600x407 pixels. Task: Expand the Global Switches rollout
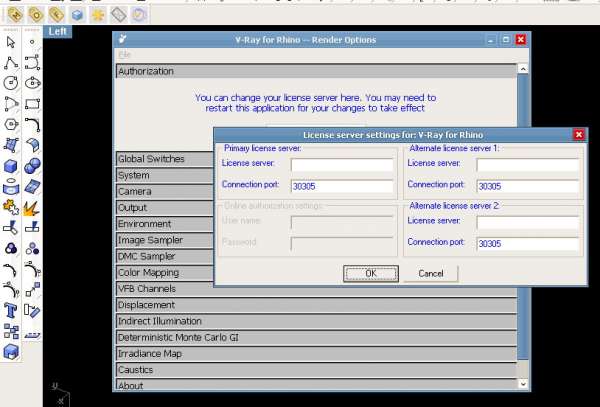click(316, 159)
